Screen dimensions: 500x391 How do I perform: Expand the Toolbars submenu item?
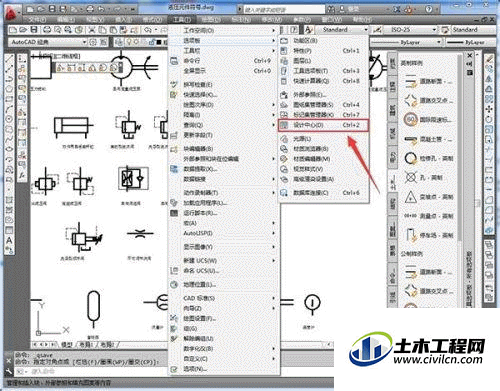[223, 51]
